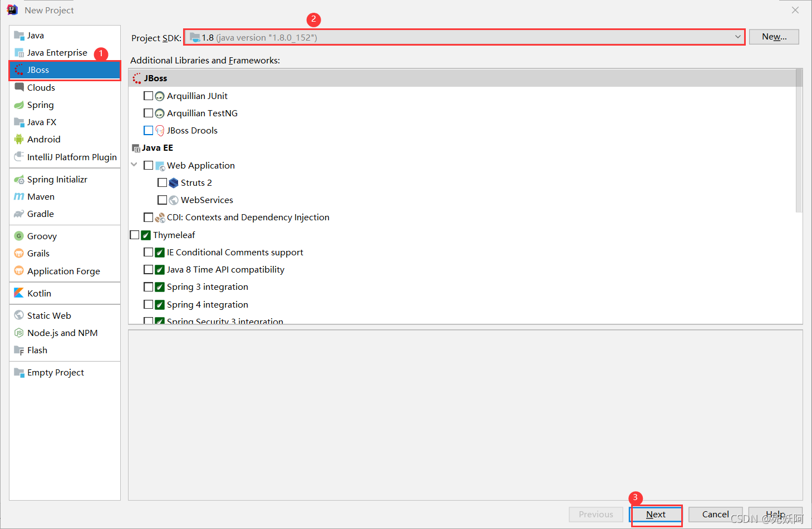Screen dimensions: 812x529
Task: Click the Java FX folder icon
Action: point(19,122)
